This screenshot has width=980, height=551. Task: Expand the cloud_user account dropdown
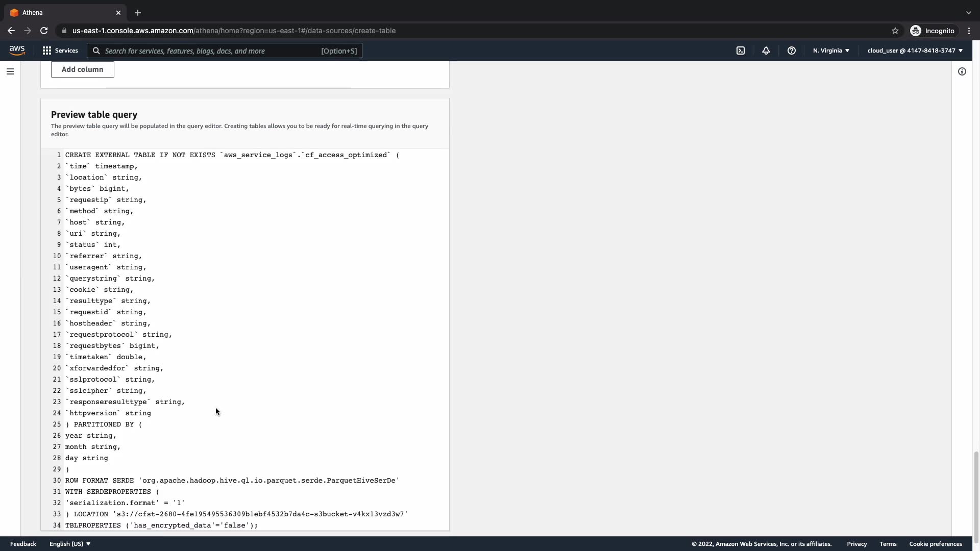coord(915,51)
